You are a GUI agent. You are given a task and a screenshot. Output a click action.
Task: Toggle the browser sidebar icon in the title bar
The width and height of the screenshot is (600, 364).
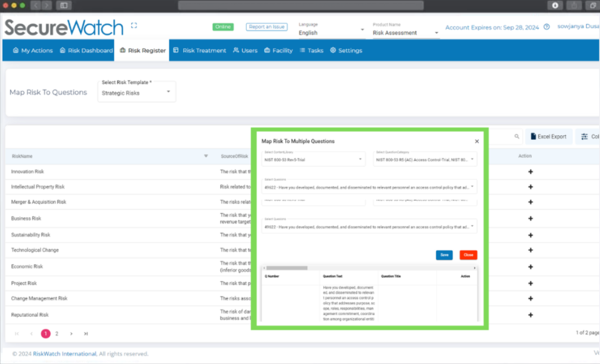[64, 5]
